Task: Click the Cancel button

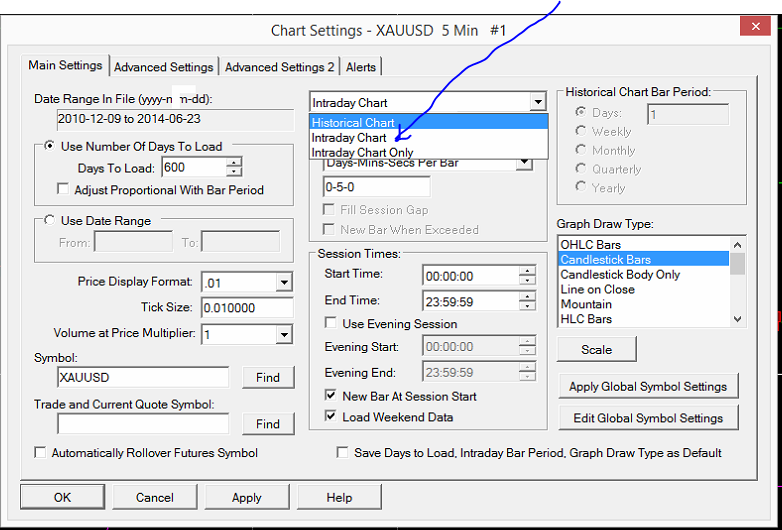Action: tap(155, 497)
